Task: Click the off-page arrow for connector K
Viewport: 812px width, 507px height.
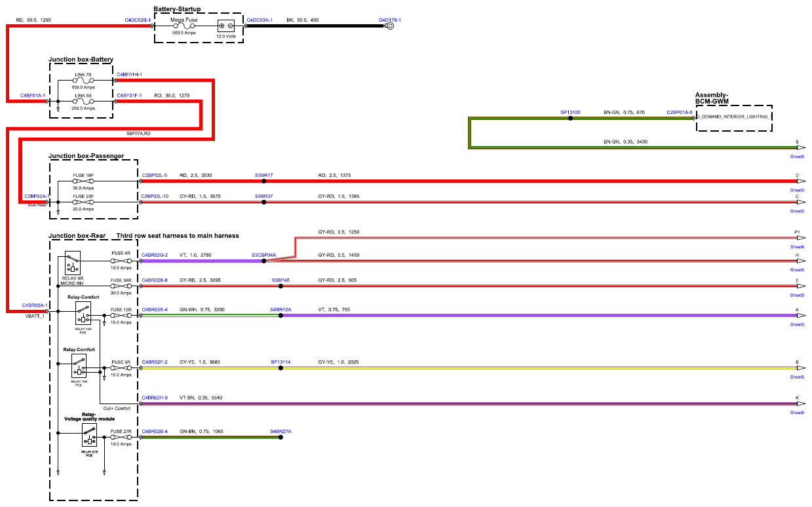Action: pyautogui.click(x=801, y=404)
